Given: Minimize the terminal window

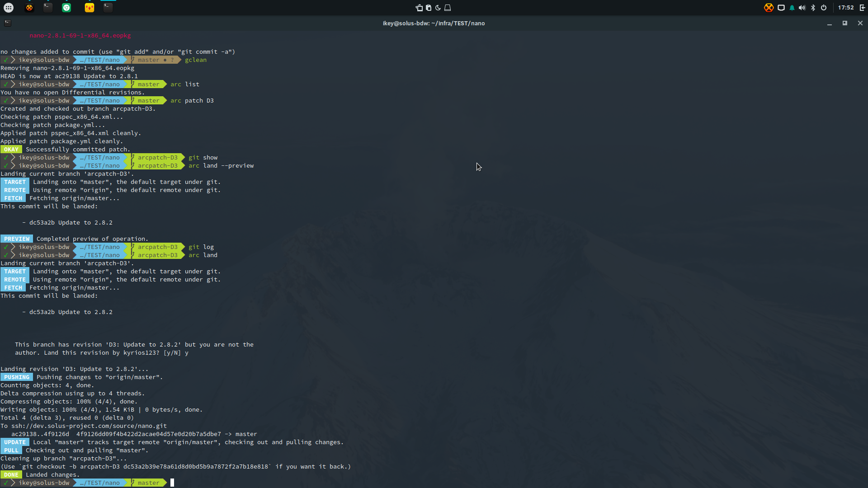Looking at the screenshot, I should (x=830, y=23).
